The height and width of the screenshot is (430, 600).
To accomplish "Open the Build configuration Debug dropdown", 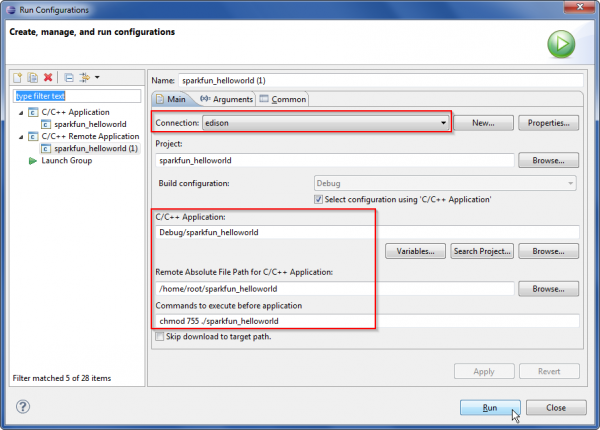I will coord(445,183).
